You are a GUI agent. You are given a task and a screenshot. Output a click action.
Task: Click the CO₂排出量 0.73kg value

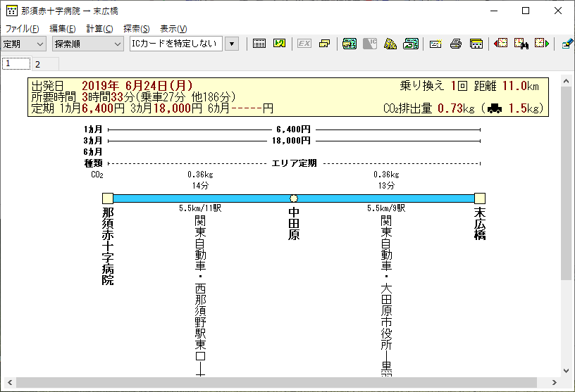tap(428, 108)
